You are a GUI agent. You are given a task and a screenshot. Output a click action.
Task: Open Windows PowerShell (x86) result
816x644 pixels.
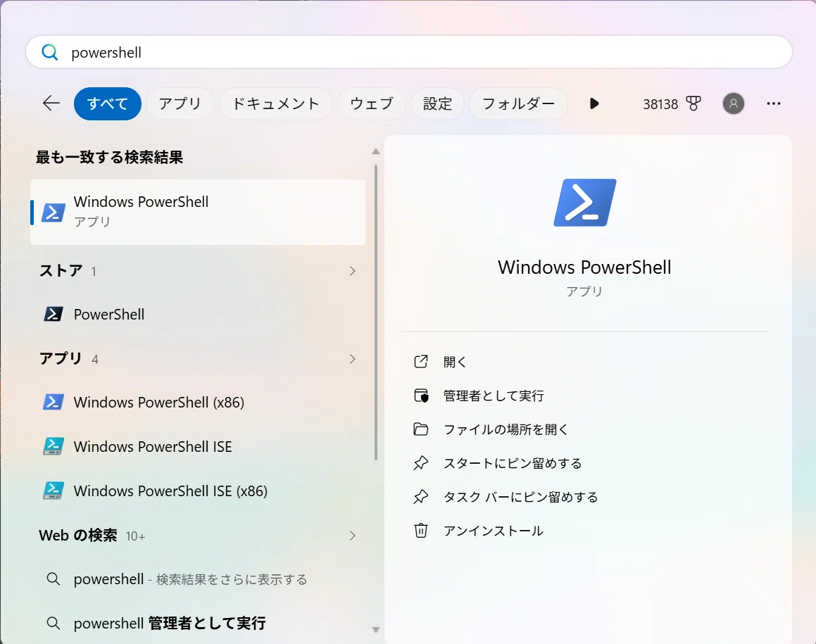pos(198,402)
